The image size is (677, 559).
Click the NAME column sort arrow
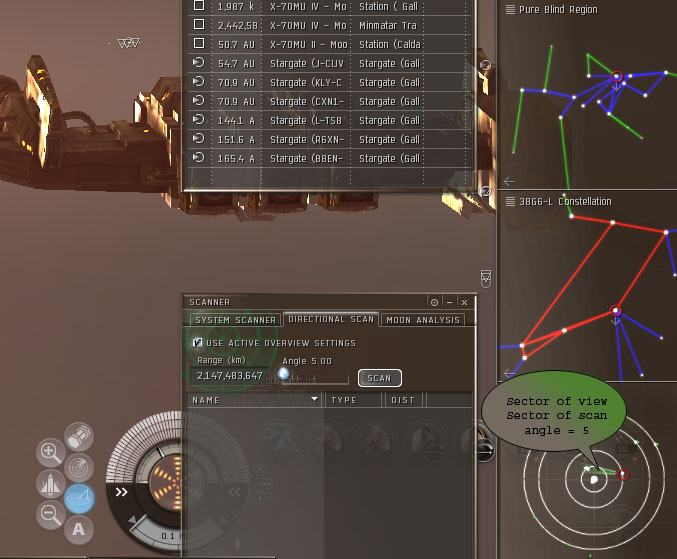(315, 399)
